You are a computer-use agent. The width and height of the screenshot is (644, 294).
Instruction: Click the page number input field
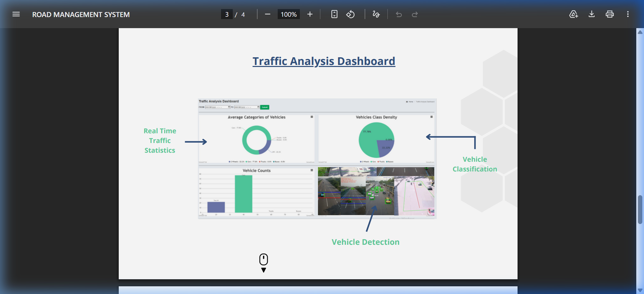(227, 14)
